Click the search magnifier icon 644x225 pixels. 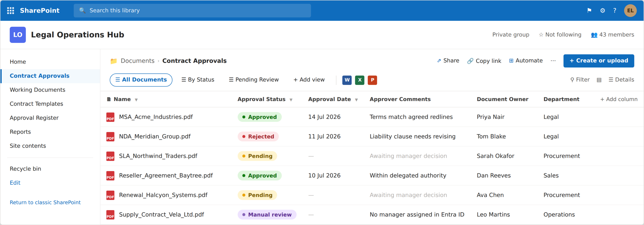(x=82, y=10)
